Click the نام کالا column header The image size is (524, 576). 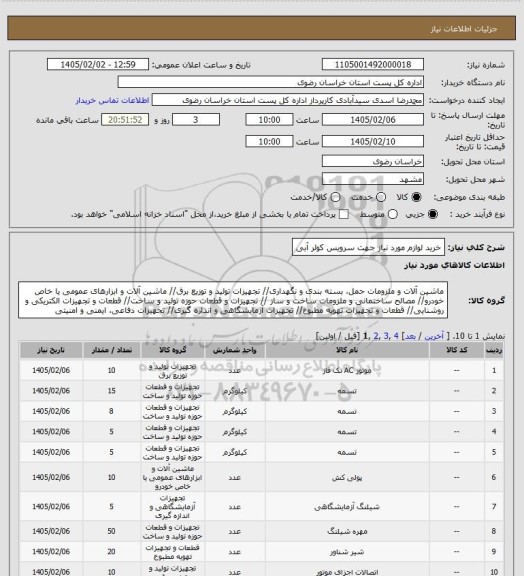(x=347, y=350)
